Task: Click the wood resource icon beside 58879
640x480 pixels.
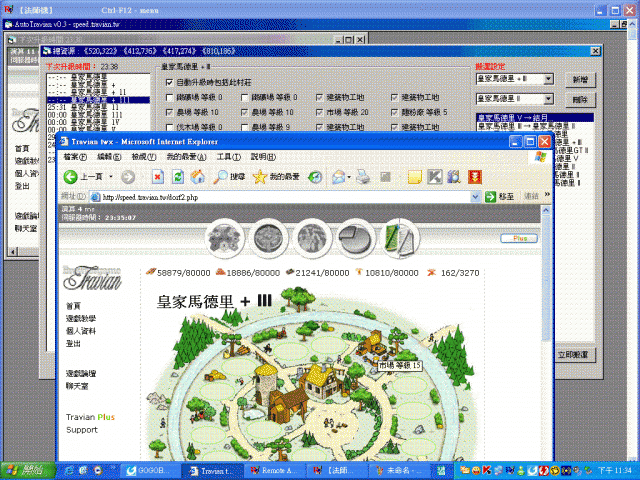Action: pyautogui.click(x=151, y=272)
